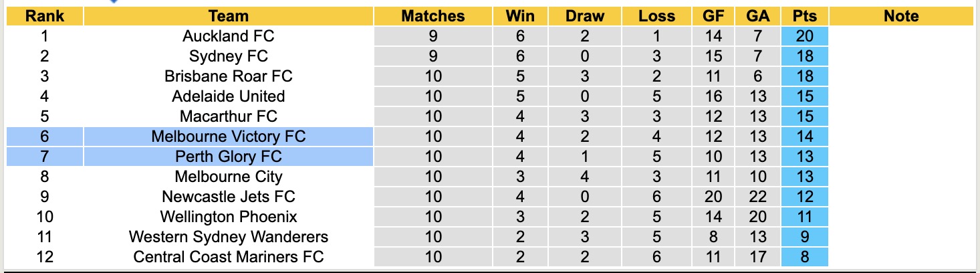Click the GF column header
Image resolution: width=980 pixels, height=273 pixels.
point(713,16)
